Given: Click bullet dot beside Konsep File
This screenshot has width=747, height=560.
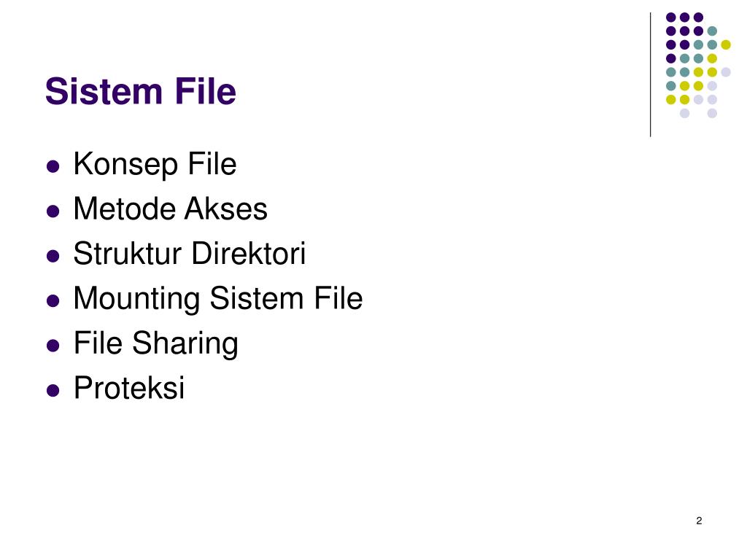Looking at the screenshot, I should (x=53, y=166).
